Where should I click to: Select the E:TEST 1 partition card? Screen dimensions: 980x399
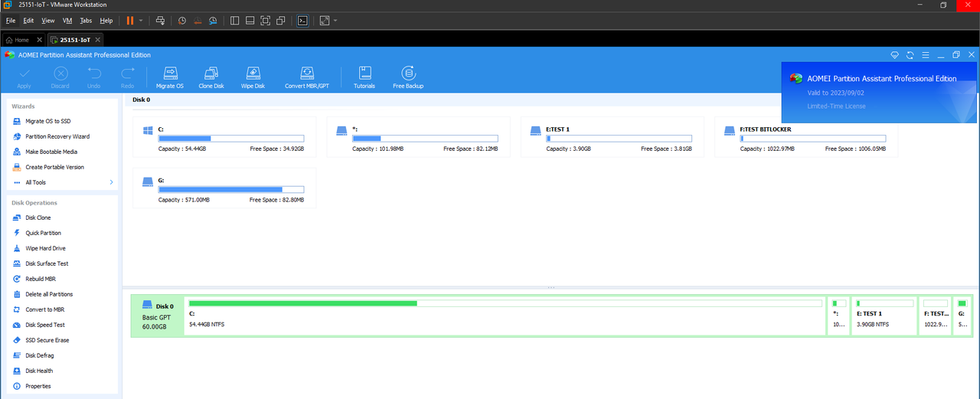click(x=612, y=137)
